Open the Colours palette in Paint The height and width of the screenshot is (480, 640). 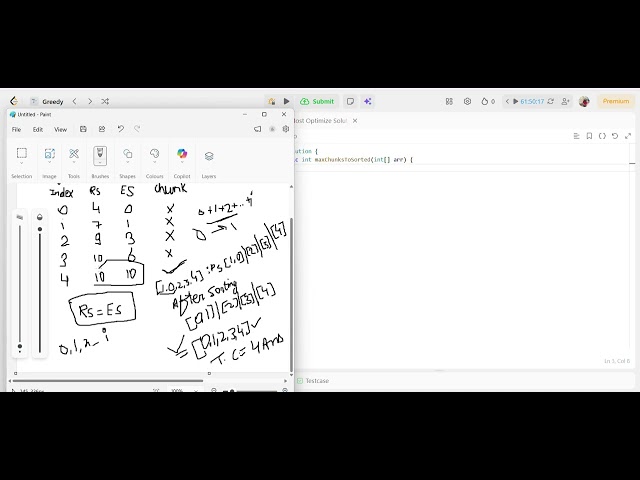154,153
